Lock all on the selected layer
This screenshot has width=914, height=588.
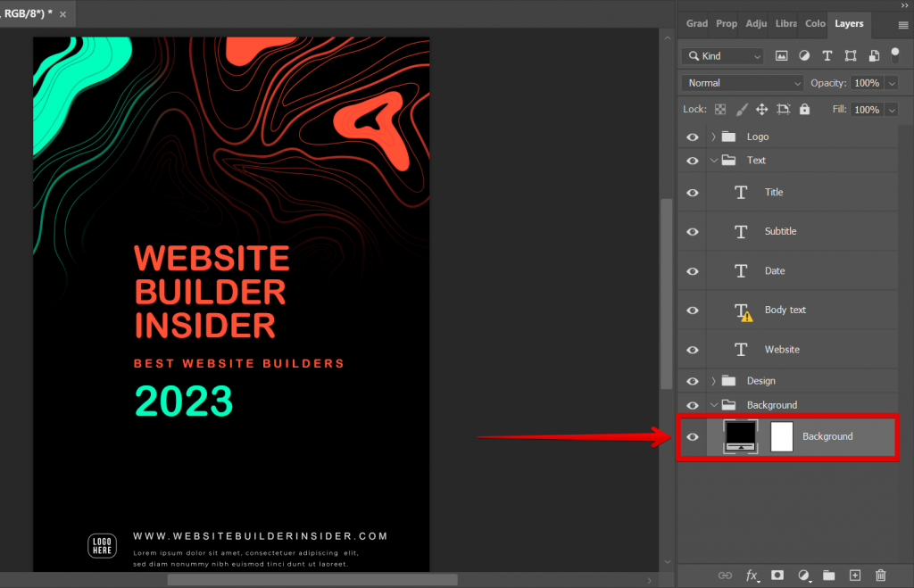tap(804, 109)
